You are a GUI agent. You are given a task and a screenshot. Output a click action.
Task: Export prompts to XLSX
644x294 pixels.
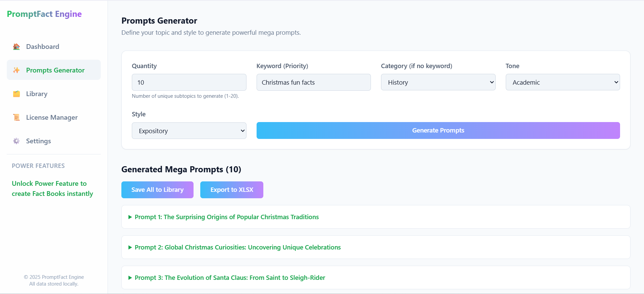point(232,190)
